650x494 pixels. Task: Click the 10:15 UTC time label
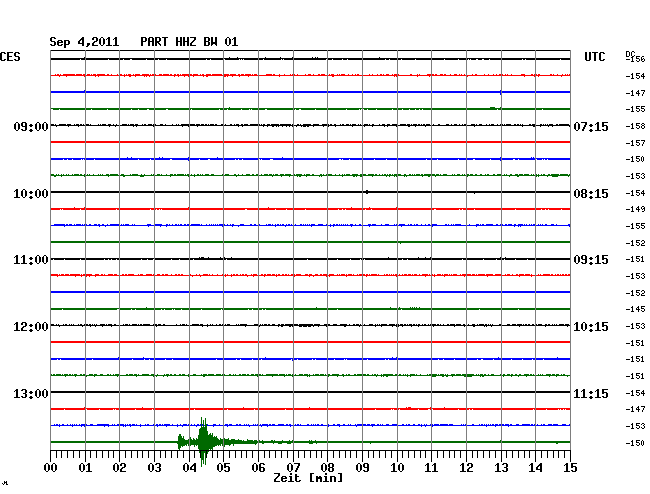point(590,326)
